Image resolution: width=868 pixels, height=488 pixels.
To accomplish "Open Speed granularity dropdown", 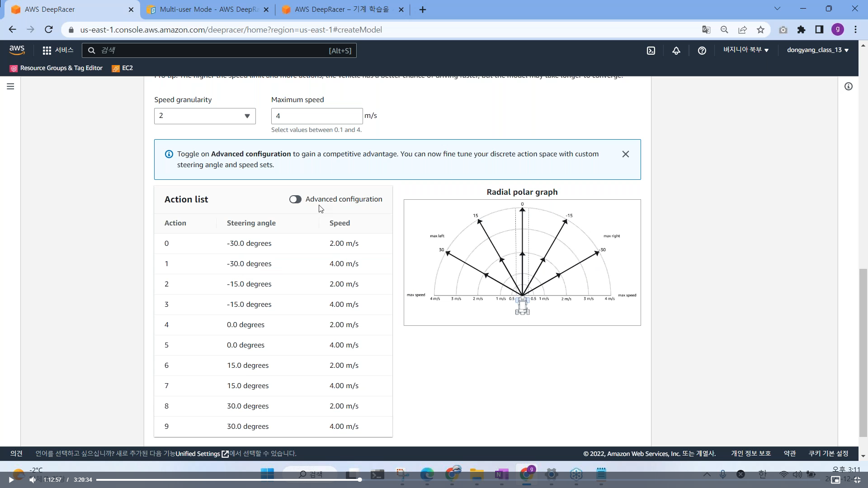I will (x=205, y=116).
